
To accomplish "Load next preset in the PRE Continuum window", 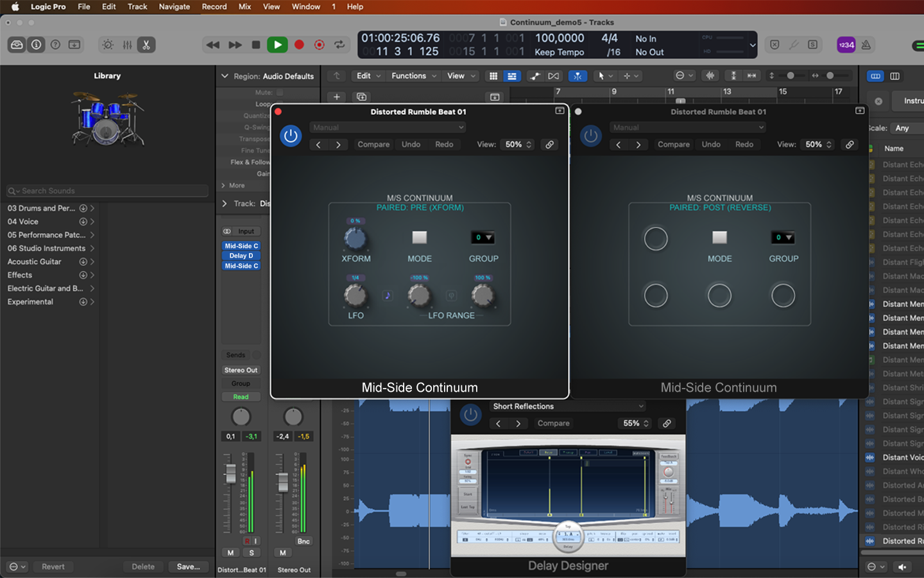I will coord(338,144).
